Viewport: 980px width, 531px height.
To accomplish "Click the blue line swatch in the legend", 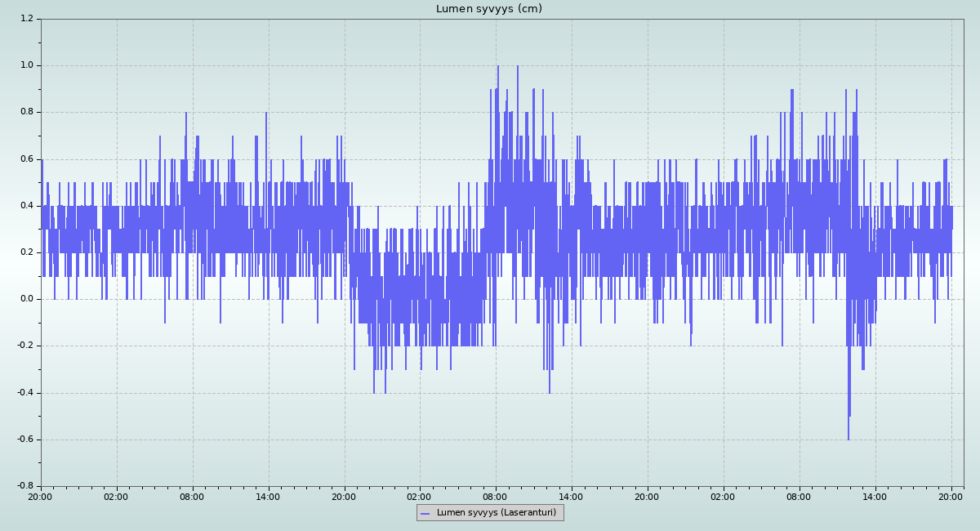I will point(425,513).
